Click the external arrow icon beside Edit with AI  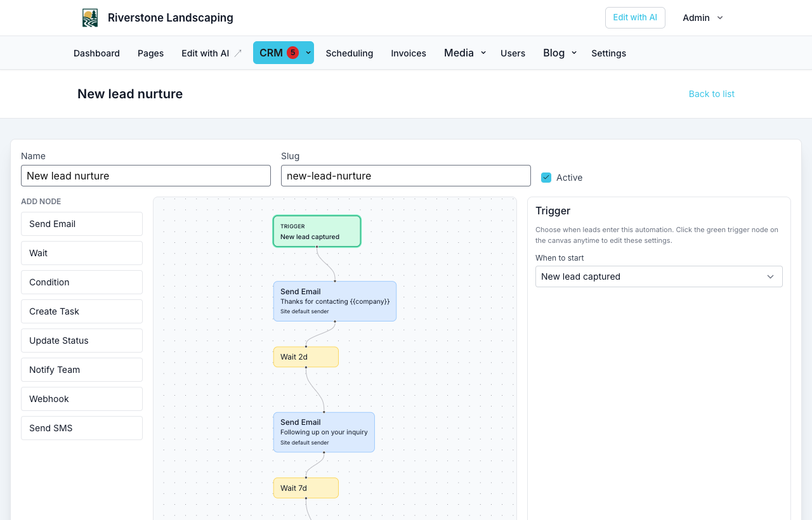pyautogui.click(x=238, y=53)
